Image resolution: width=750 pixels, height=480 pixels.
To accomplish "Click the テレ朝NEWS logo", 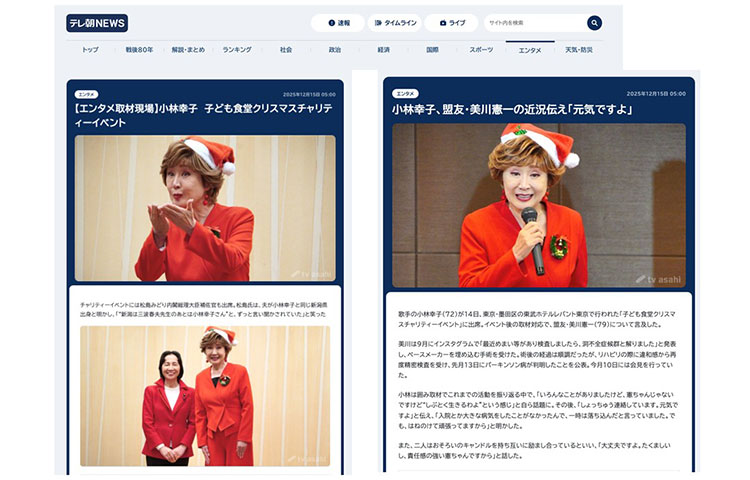I will pos(97,23).
